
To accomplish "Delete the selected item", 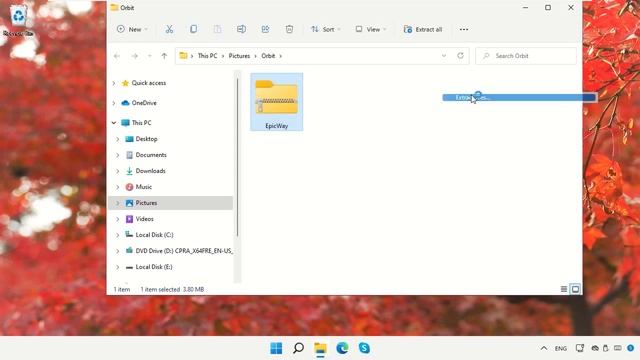I will [x=289, y=29].
